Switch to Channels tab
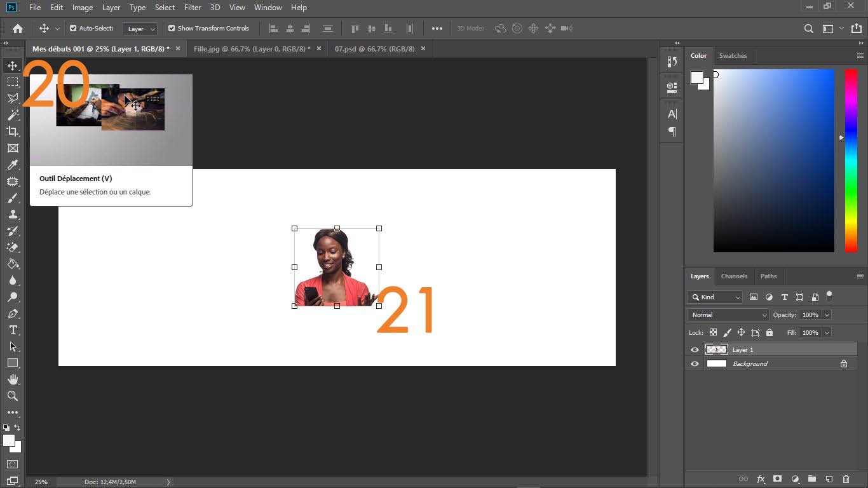This screenshot has width=868, height=488. pos(734,276)
